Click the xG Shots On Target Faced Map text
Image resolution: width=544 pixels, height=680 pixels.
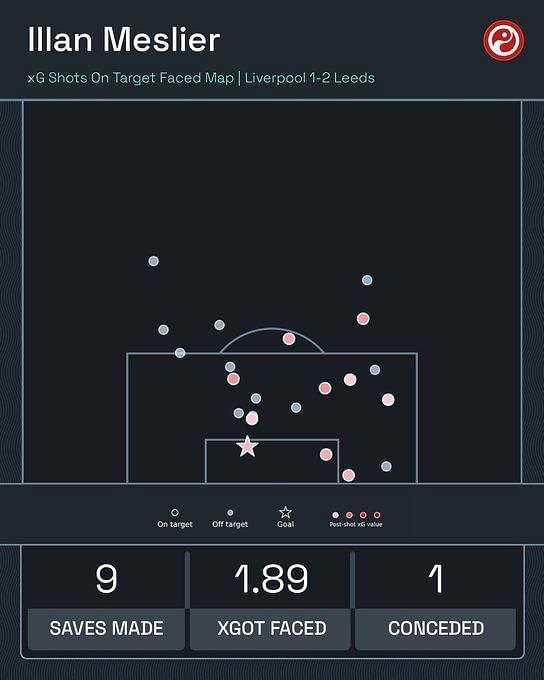[131, 78]
